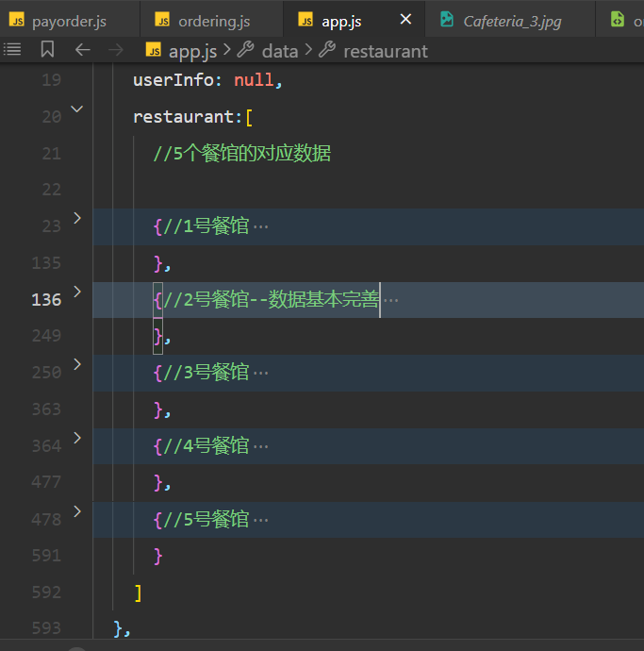Expand the folded block at line 136
The image size is (644, 651).
click(77, 292)
